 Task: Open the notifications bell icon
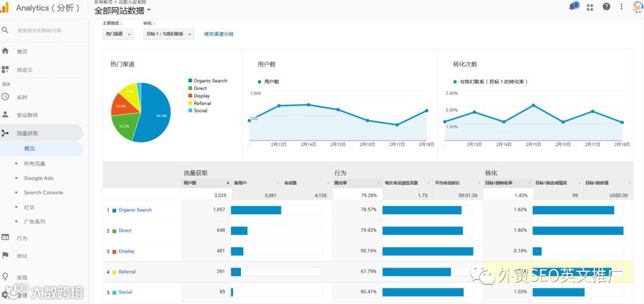pyautogui.click(x=572, y=7)
